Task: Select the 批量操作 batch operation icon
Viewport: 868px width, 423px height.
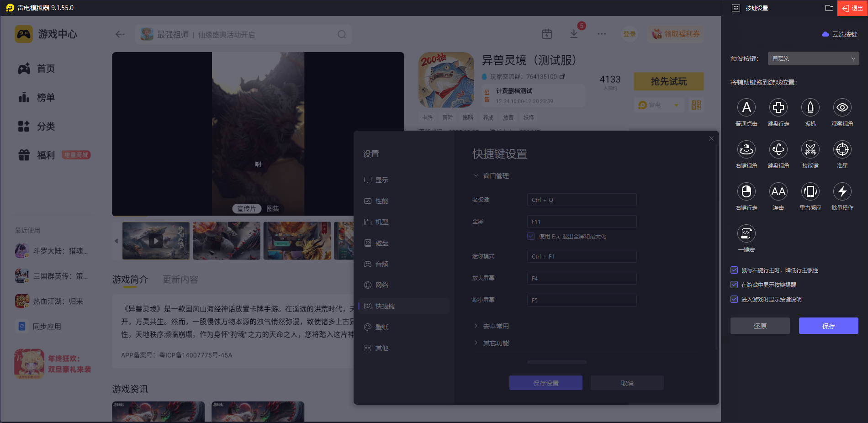Action: pyautogui.click(x=842, y=191)
